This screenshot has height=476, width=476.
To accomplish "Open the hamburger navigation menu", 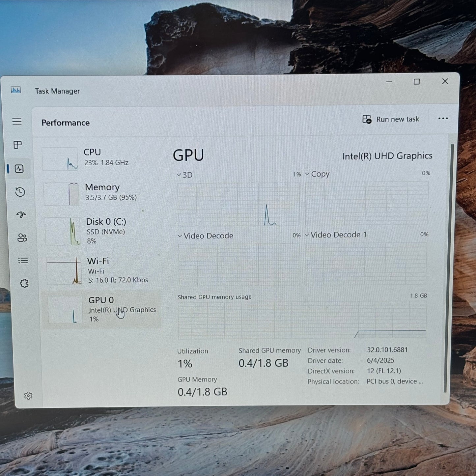I will click(17, 122).
